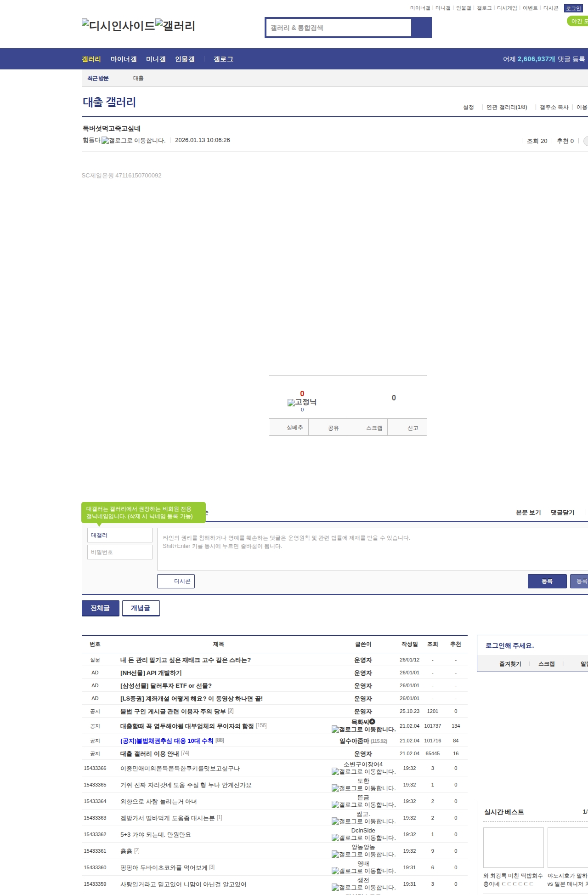Select the 갤로그 main navigation tab
The image size is (588, 895).
(223, 59)
